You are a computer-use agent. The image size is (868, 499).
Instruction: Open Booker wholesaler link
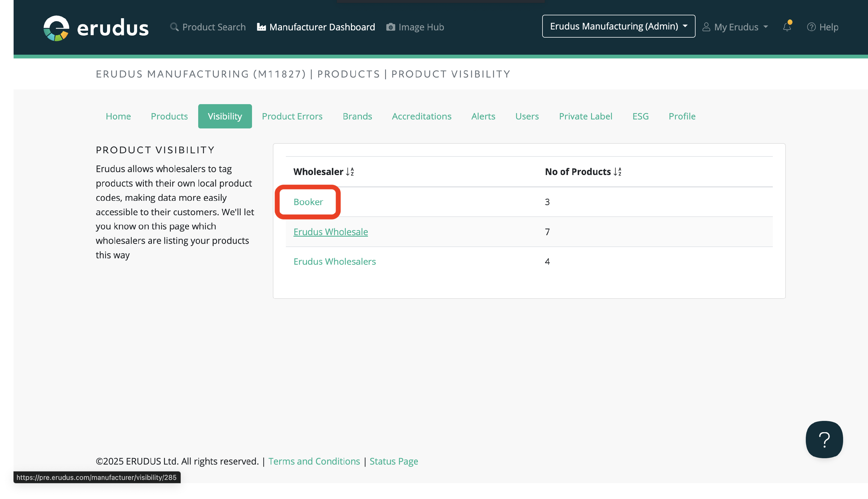pos(308,202)
